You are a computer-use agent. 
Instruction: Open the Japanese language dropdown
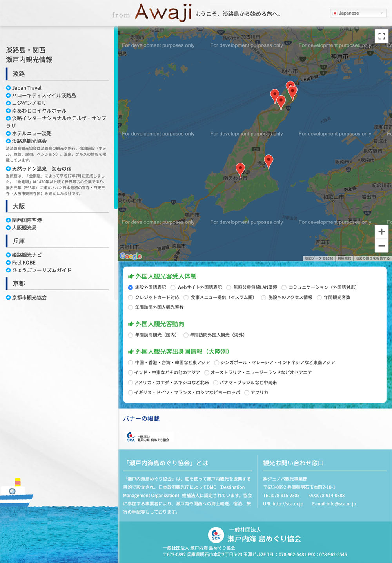[x=358, y=13]
